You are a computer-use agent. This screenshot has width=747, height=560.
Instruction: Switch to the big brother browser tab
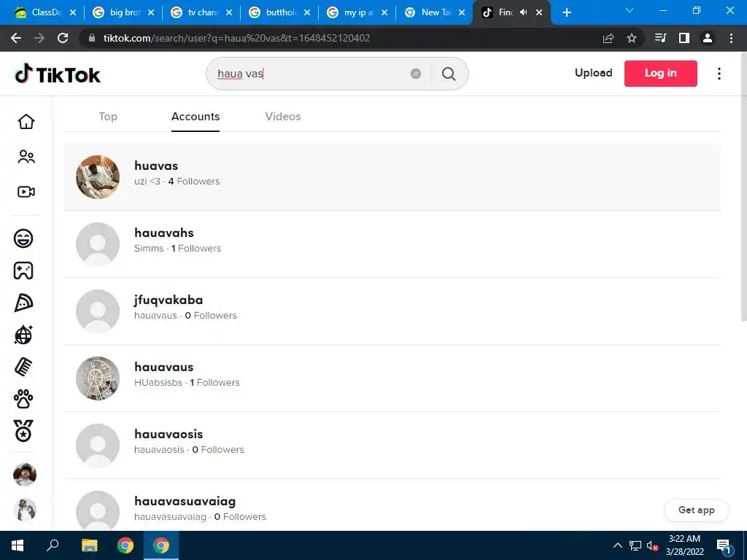(124, 12)
